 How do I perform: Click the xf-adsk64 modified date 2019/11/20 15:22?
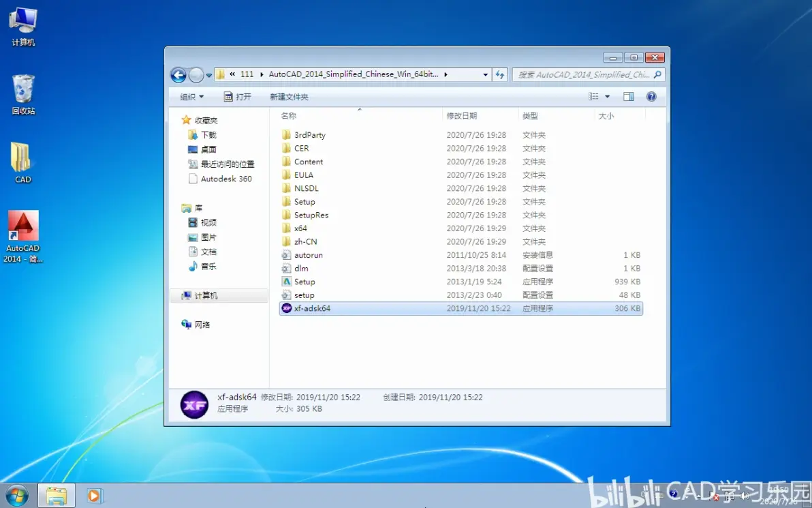pos(478,308)
